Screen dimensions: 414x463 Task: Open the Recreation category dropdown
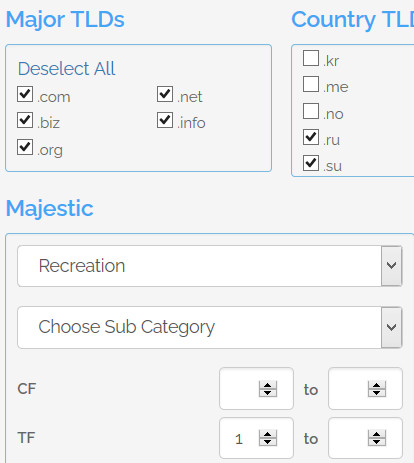(x=210, y=266)
